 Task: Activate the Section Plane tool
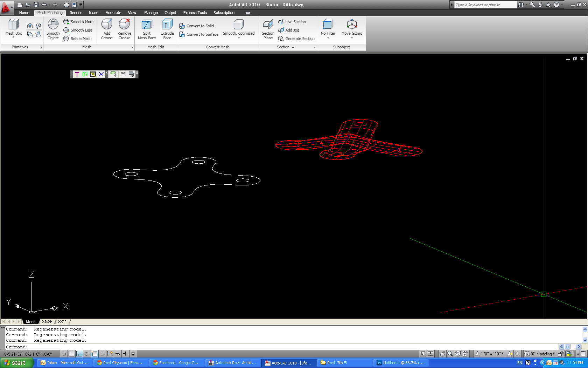pyautogui.click(x=268, y=29)
